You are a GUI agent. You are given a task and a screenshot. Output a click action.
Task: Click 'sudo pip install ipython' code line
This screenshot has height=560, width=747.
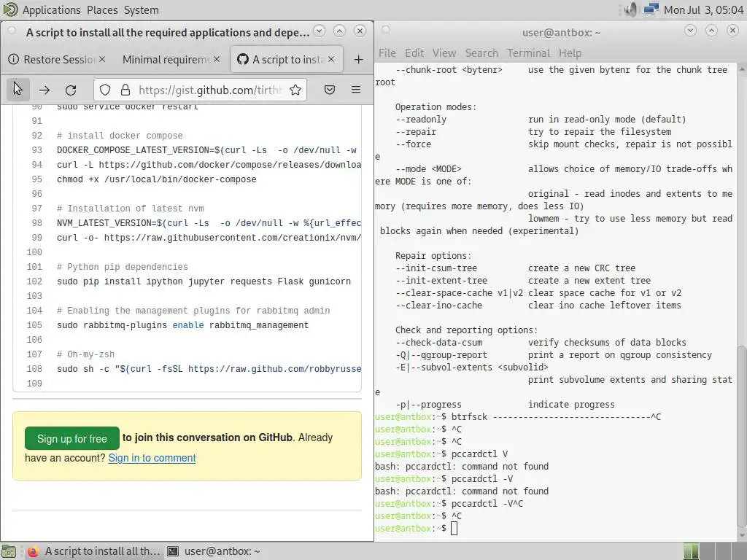click(x=204, y=281)
